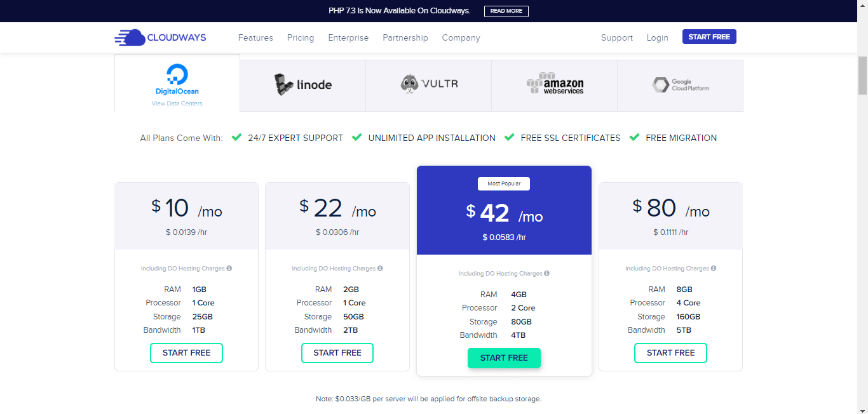Click Start Free in the header
The width and height of the screenshot is (868, 414).
pyautogui.click(x=709, y=37)
